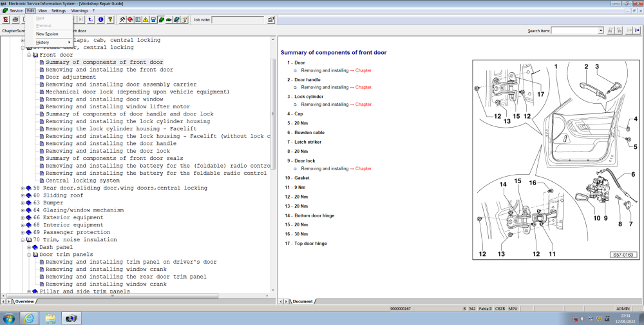
Task: Expand the Dash panel folder
Action: 29,247
